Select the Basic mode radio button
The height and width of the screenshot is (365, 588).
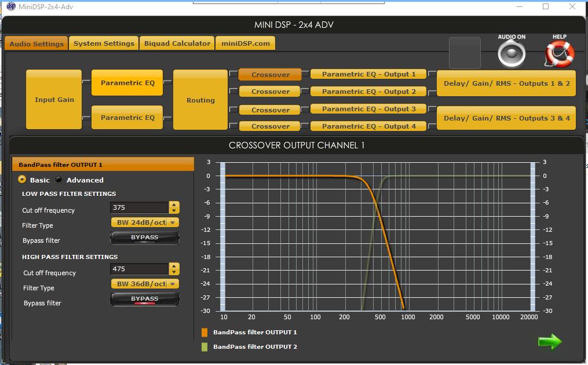pos(22,179)
